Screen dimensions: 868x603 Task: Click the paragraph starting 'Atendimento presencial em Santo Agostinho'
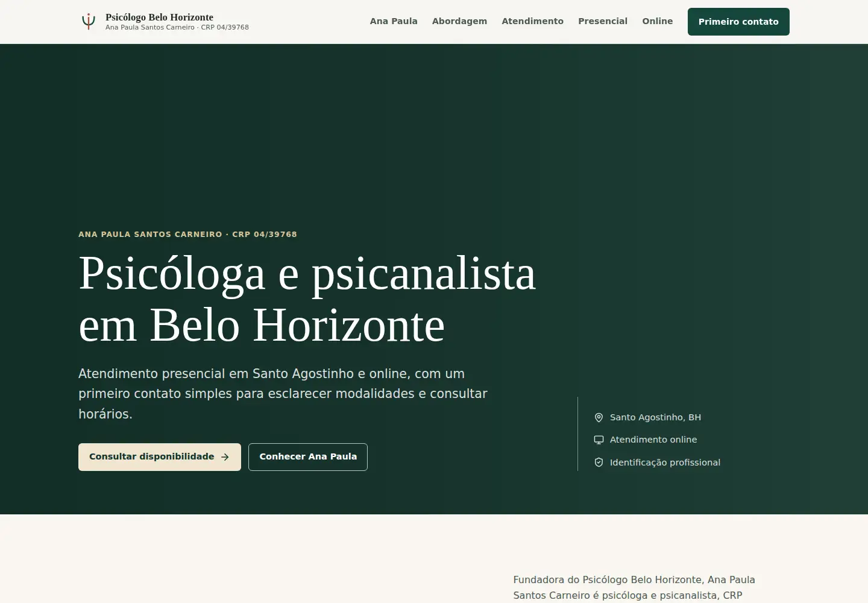pyautogui.click(x=283, y=394)
